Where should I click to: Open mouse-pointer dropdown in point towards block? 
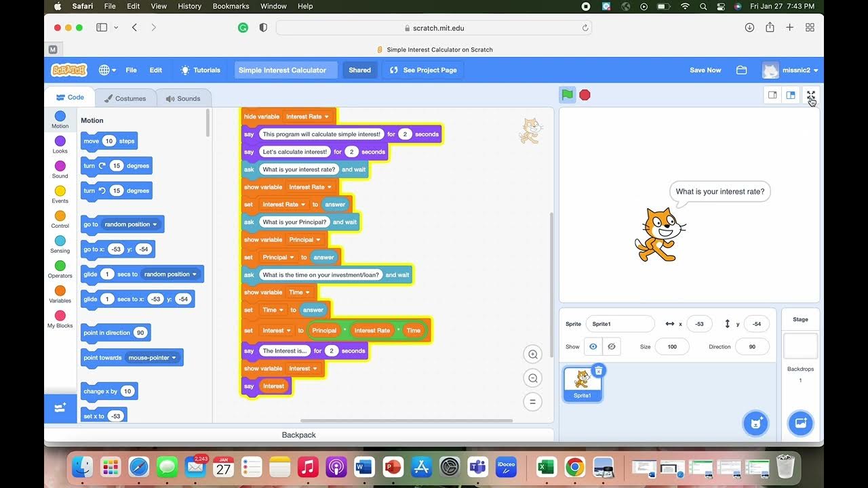click(153, 358)
